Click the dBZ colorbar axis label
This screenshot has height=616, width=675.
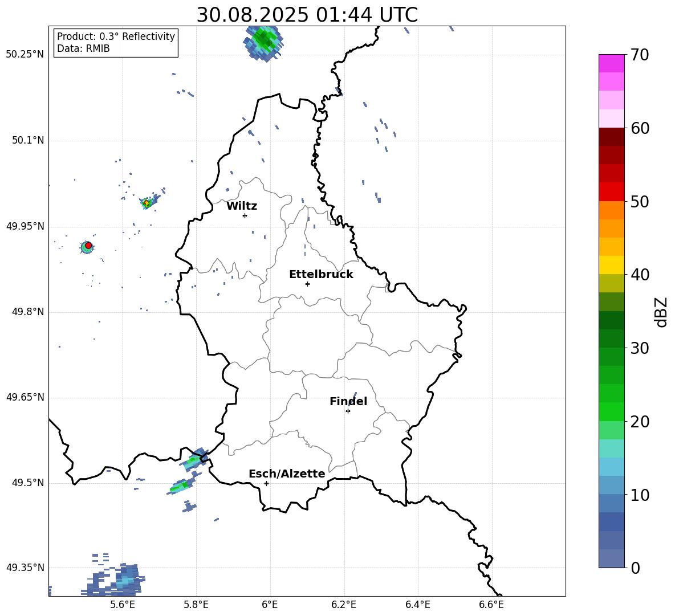(x=661, y=312)
